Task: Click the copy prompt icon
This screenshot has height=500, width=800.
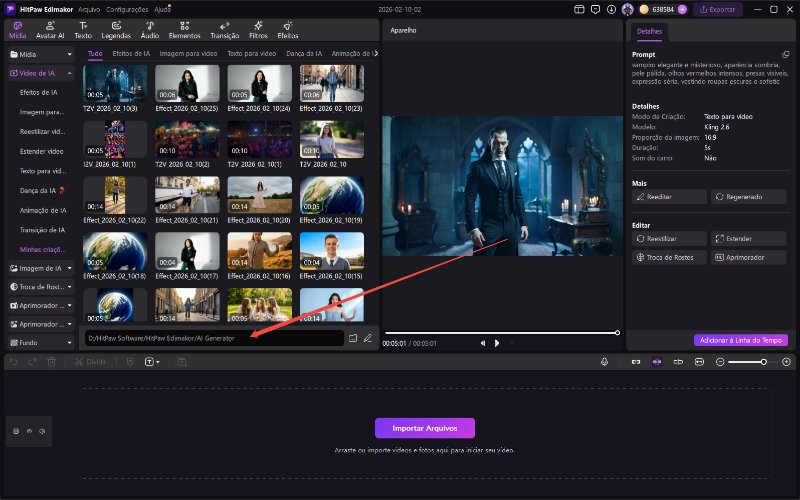Action: 785,54
